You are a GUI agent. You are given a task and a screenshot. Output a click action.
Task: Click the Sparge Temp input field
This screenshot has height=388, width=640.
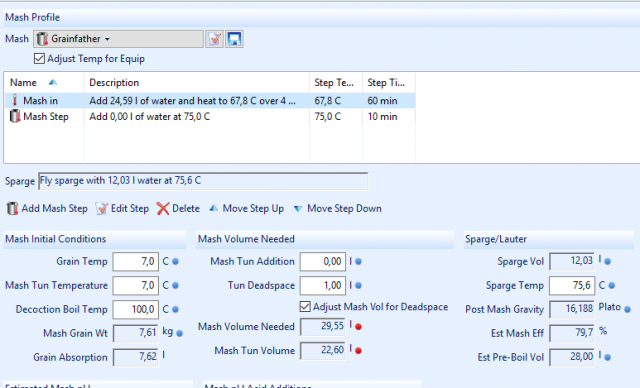click(x=572, y=286)
